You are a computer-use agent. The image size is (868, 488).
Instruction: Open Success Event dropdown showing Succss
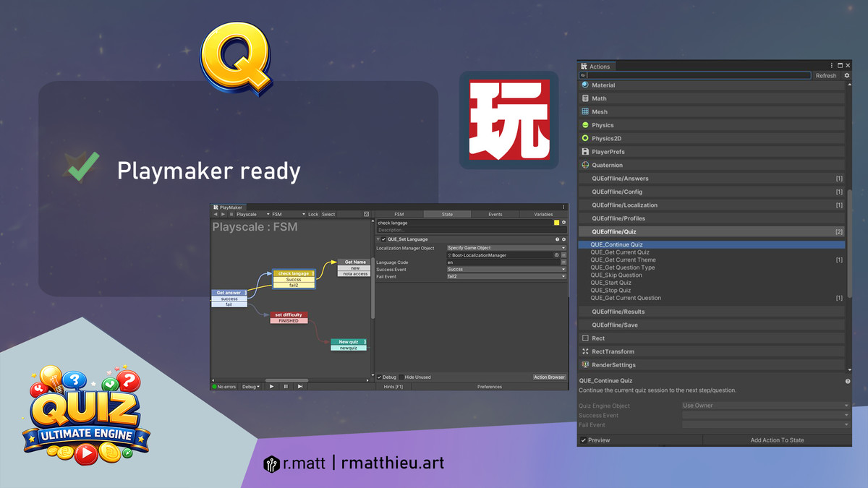click(x=506, y=270)
